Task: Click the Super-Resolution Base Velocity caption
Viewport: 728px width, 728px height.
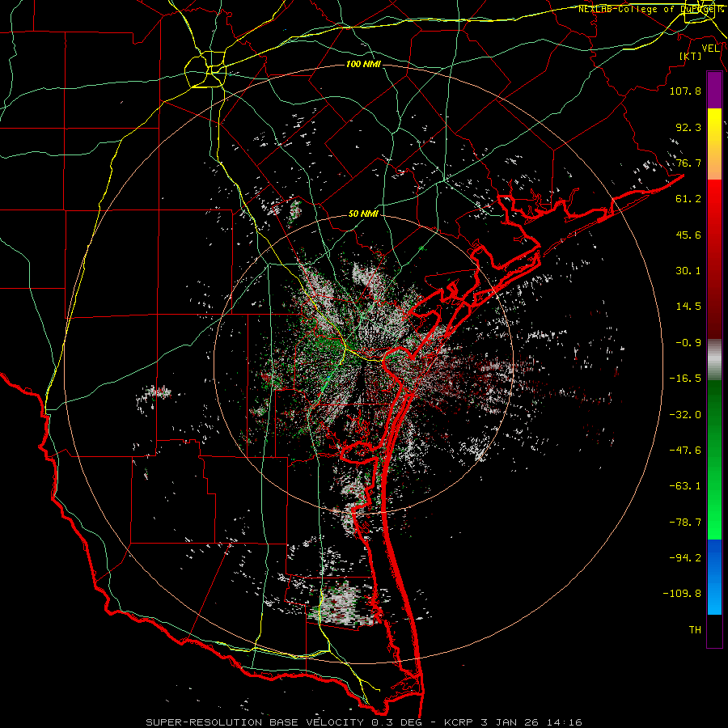Action: pos(364,722)
